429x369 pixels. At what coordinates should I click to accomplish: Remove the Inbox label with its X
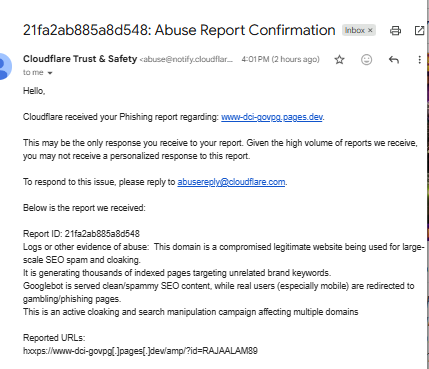coord(370,30)
